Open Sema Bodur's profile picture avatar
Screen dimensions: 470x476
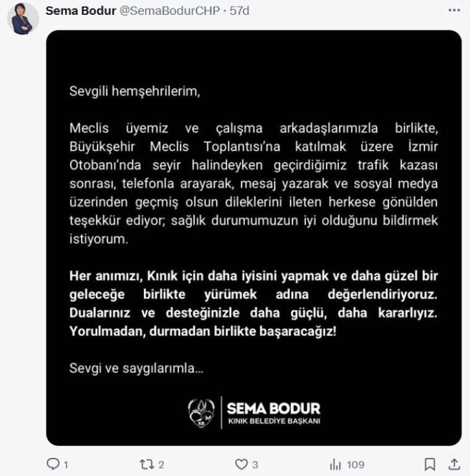pyautogui.click(x=23, y=19)
